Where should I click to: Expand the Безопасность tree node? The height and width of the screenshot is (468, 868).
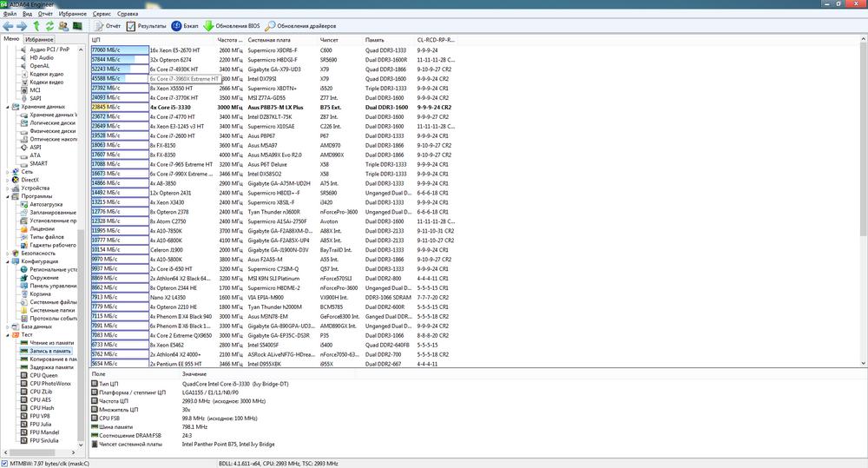8,254
